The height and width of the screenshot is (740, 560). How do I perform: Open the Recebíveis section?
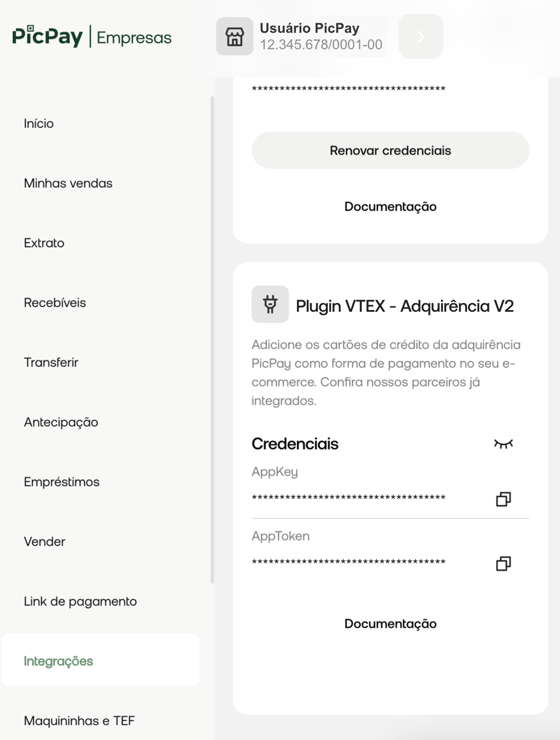pos(55,302)
